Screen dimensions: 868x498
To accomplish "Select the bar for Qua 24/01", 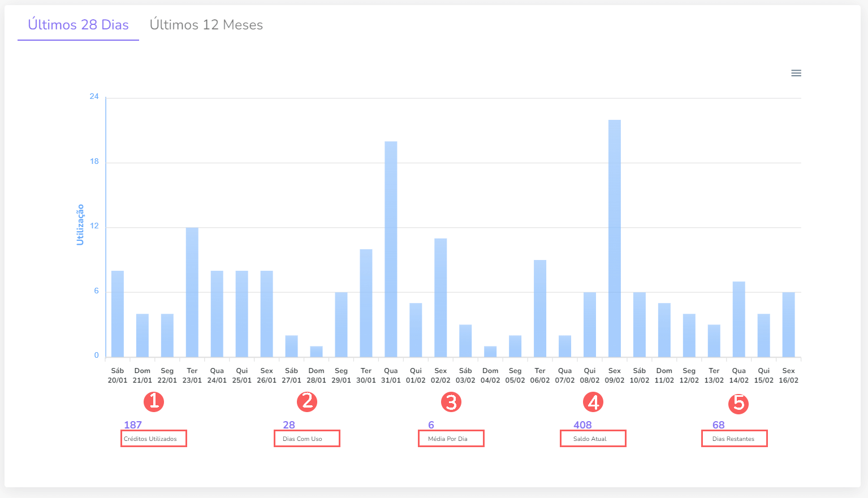I will [217, 314].
